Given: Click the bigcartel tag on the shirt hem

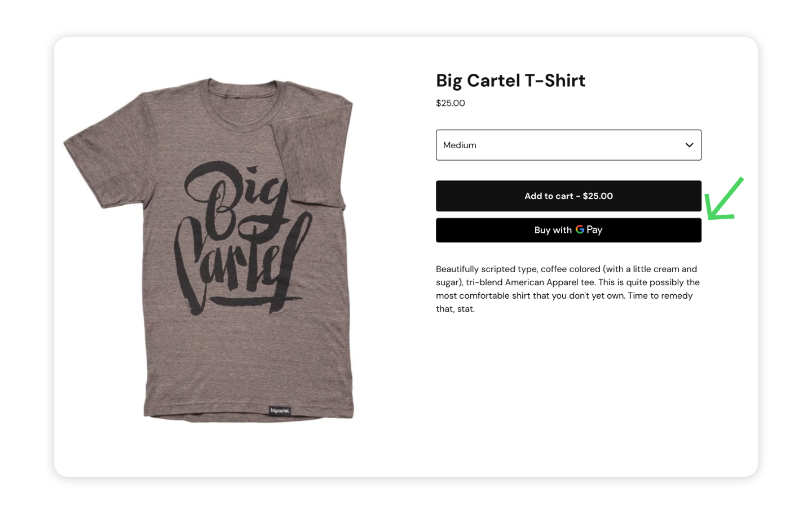Looking at the screenshot, I should [x=280, y=410].
